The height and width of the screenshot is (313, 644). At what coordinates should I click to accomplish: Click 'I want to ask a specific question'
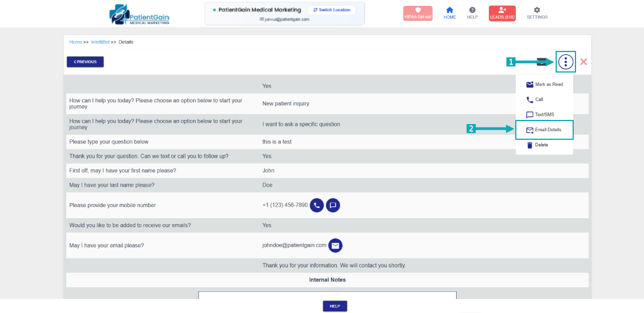[x=301, y=124]
